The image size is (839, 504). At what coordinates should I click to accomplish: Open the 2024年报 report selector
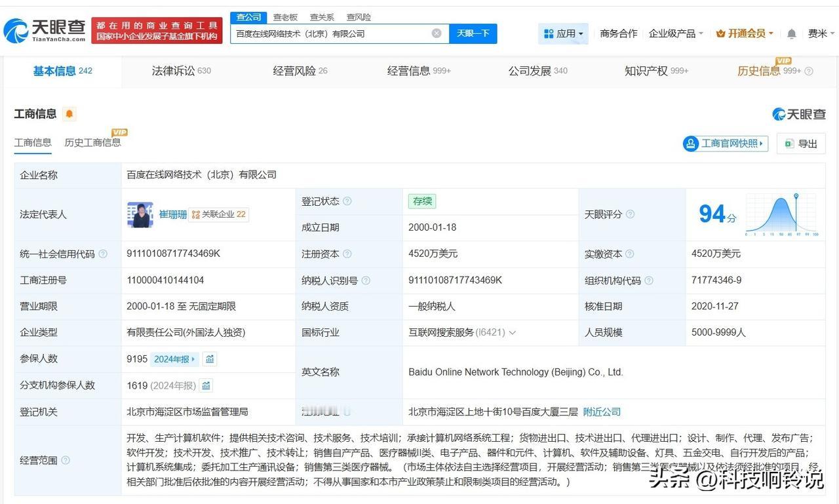click(x=174, y=359)
